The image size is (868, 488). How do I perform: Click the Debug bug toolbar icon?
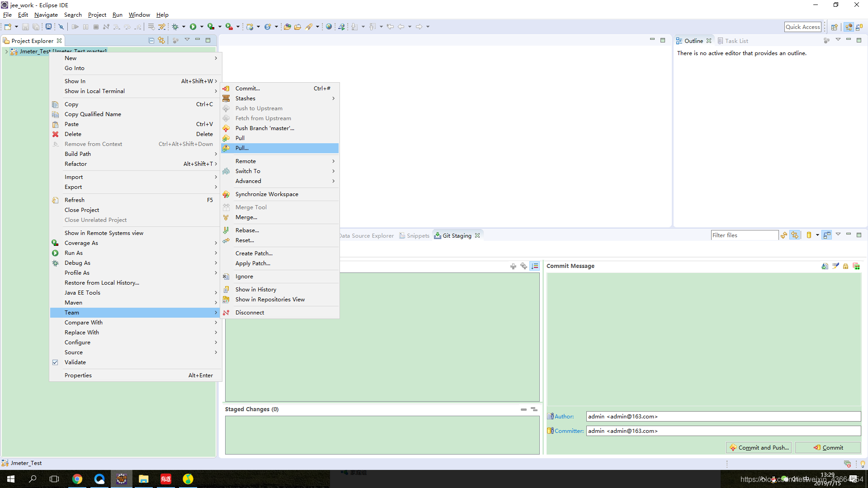(175, 27)
